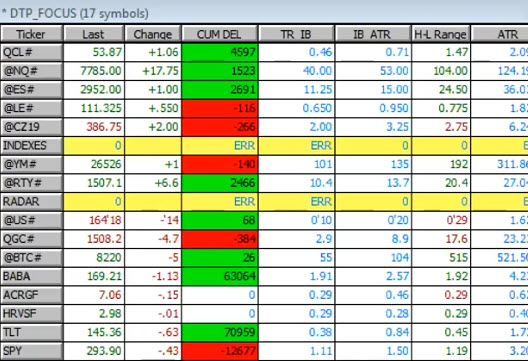Select the IB ATR column header

point(373,34)
